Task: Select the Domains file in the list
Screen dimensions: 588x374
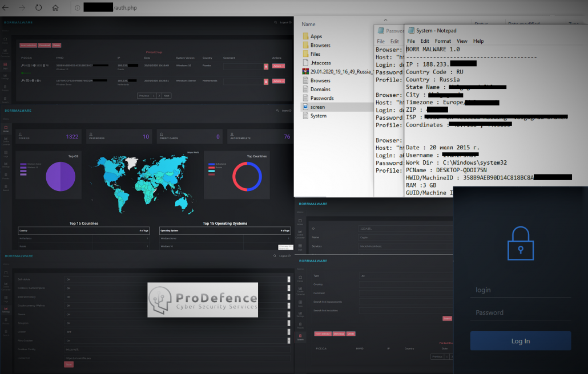Action: (316, 89)
